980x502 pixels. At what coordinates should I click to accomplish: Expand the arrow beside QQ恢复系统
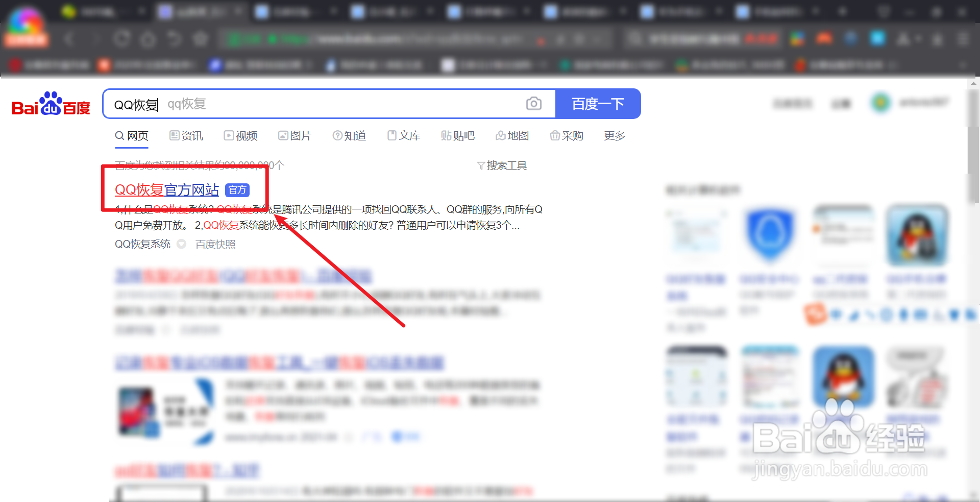click(x=181, y=244)
